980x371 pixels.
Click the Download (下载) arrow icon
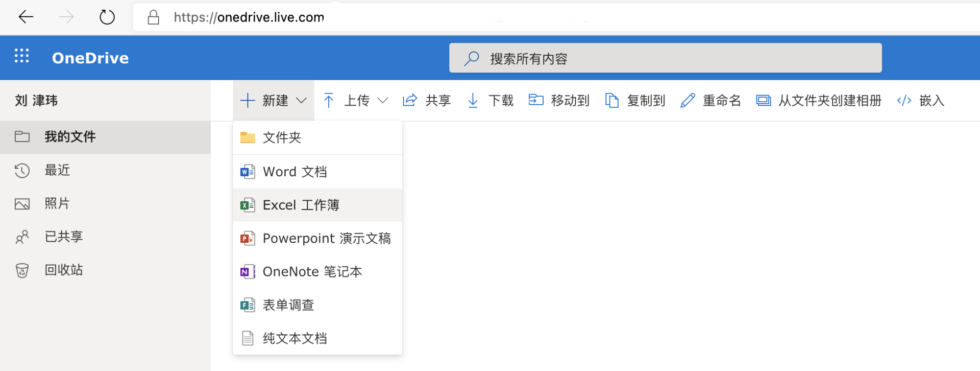[473, 100]
